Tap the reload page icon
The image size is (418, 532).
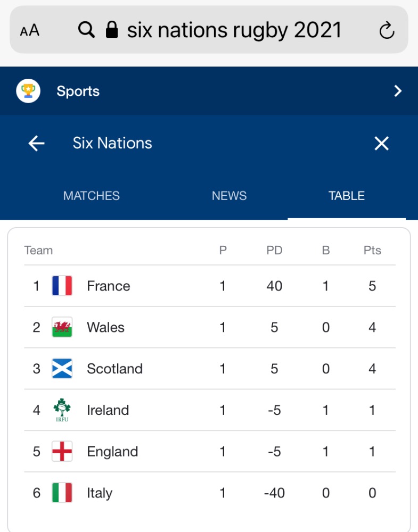pos(387,30)
